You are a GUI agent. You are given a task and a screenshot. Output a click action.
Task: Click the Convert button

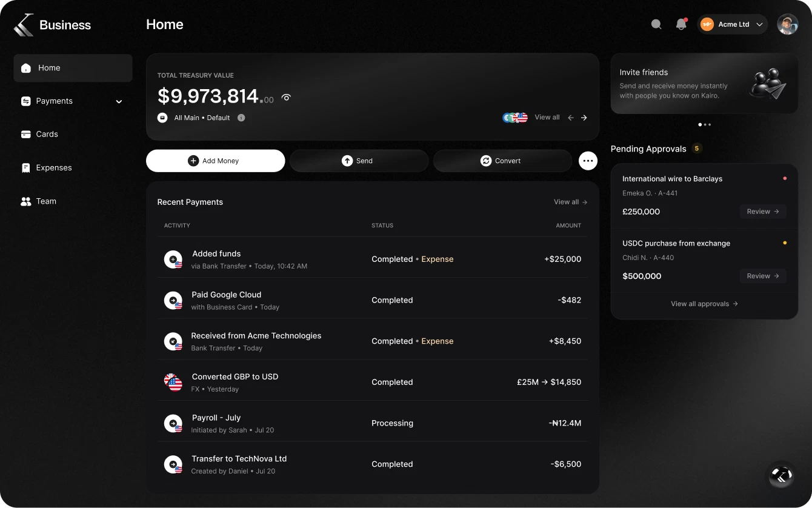pyautogui.click(x=502, y=161)
